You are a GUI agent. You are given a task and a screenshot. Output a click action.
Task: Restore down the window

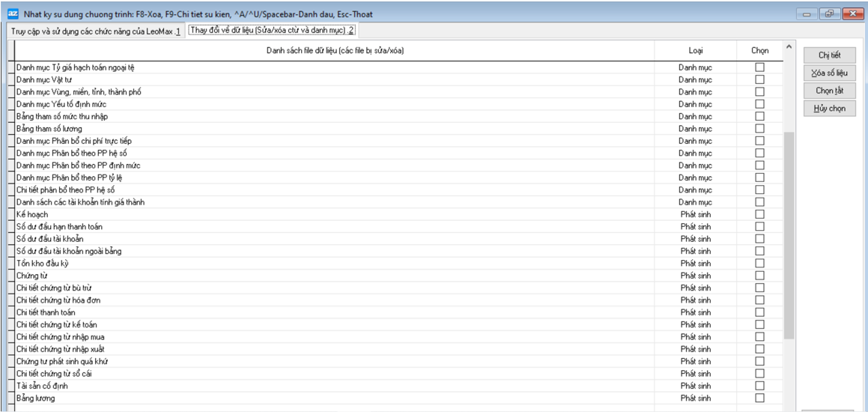pyautogui.click(x=830, y=14)
